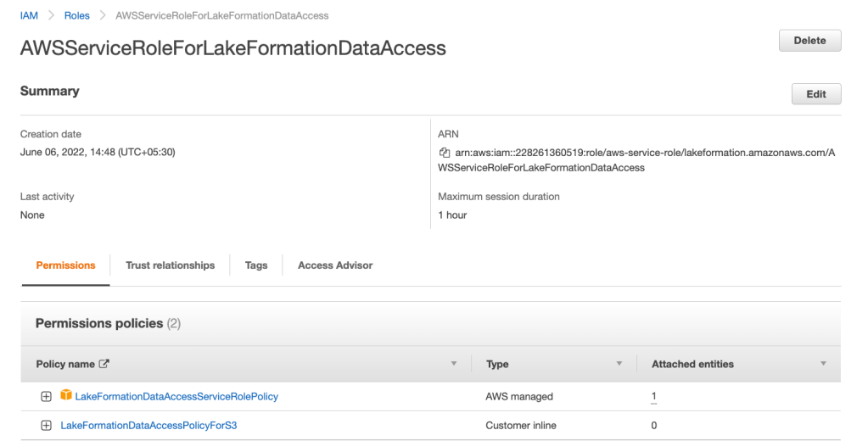Image resolution: width=868 pixels, height=441 pixels.
Task: Click the orange AWS managed policy cube icon
Action: (66, 396)
